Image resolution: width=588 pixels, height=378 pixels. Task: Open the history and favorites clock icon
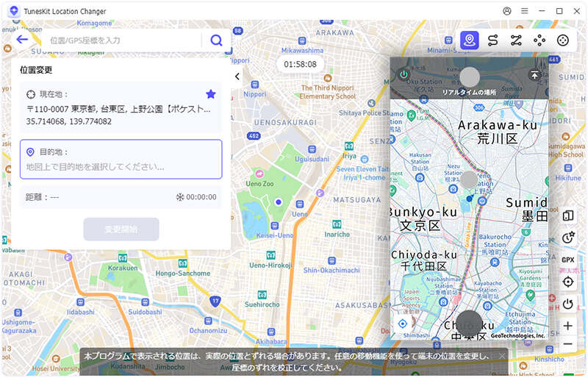(x=567, y=238)
